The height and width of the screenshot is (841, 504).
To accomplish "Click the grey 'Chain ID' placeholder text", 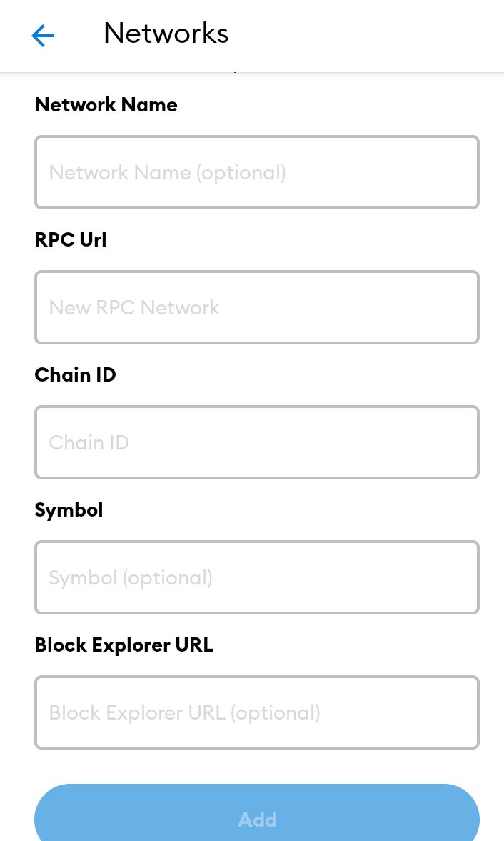I will [x=89, y=443].
